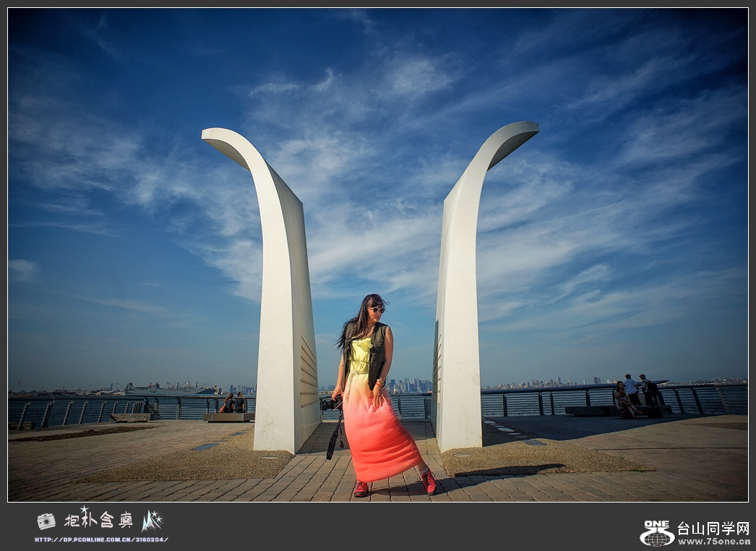
Task: Open the dp.pconline.com.cn URL link
Action: (101, 539)
